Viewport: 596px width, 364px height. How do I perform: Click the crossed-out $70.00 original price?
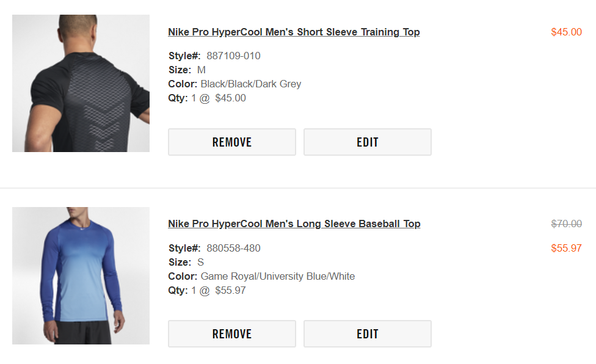[x=566, y=224]
